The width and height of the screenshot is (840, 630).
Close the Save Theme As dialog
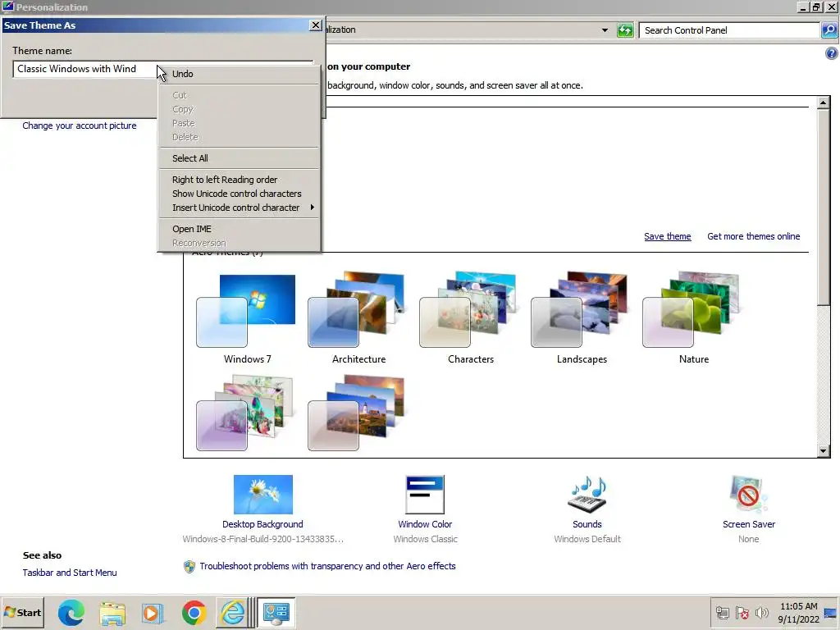pos(316,25)
